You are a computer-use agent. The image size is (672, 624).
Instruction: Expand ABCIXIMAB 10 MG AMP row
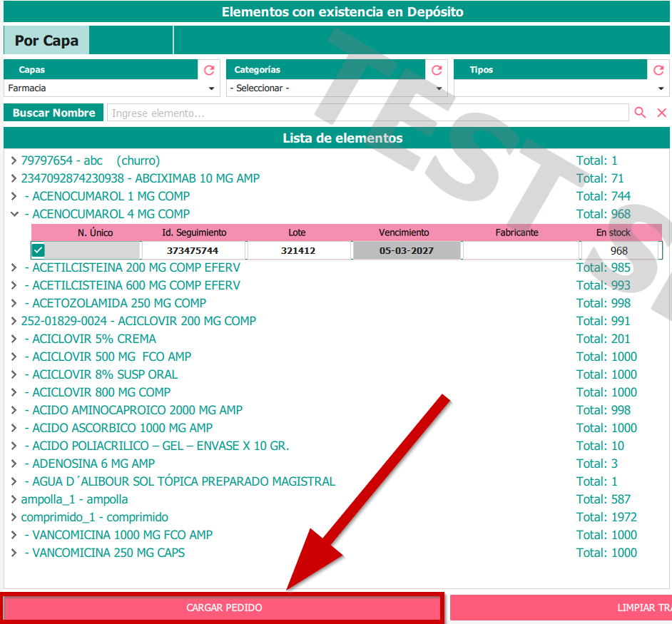click(x=14, y=178)
